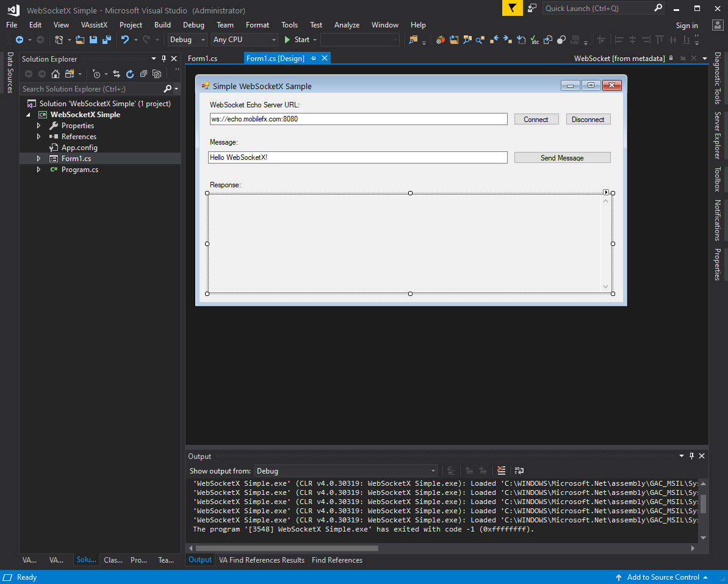Open the Format menu
This screenshot has width=728, height=584.
pos(258,25)
